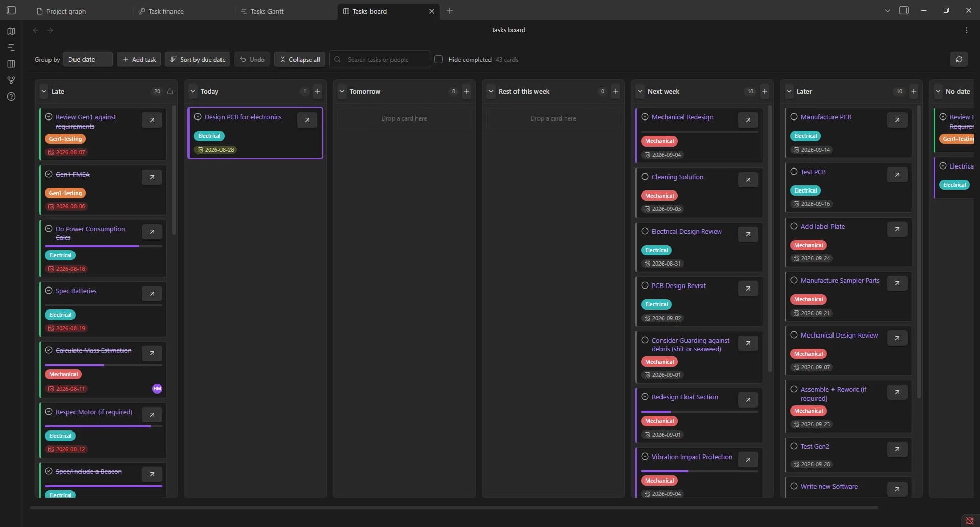Close the Tasks board tab
Screen dimensions: 980x527
pyautogui.click(x=431, y=11)
